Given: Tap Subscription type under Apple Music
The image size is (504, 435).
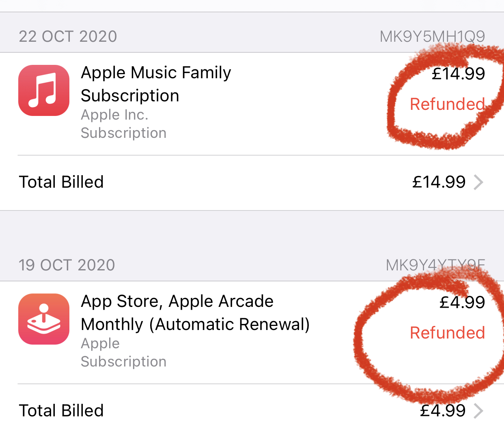Looking at the screenshot, I should coord(124,133).
